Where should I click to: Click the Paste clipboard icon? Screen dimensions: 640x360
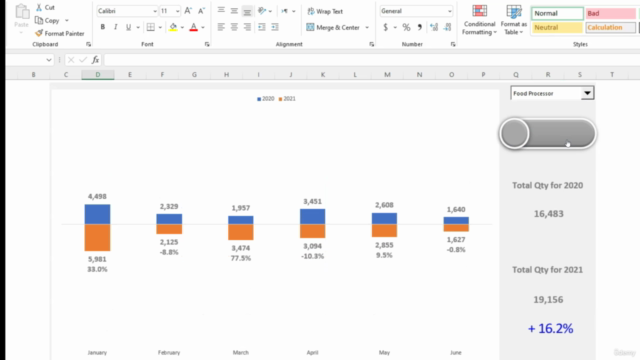[22, 12]
